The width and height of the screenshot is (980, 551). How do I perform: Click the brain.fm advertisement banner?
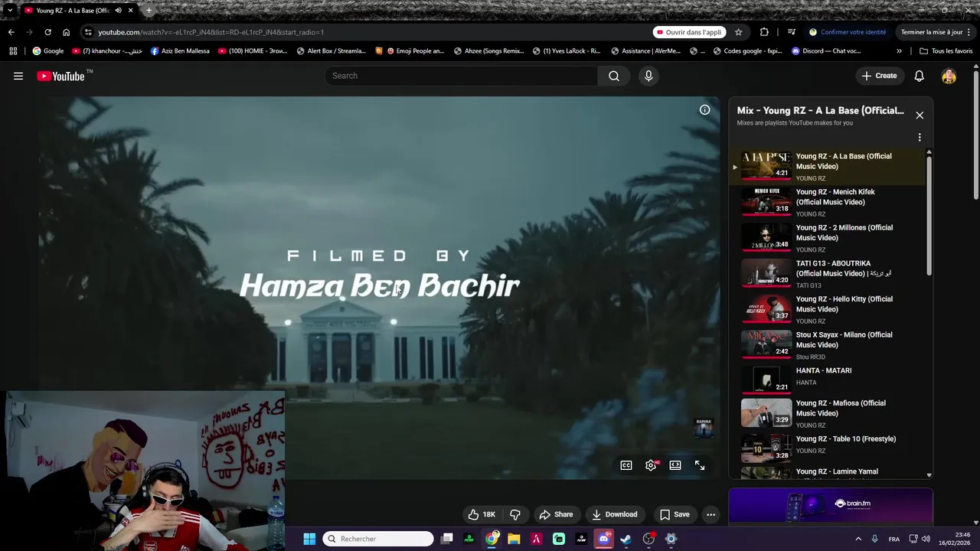point(831,506)
